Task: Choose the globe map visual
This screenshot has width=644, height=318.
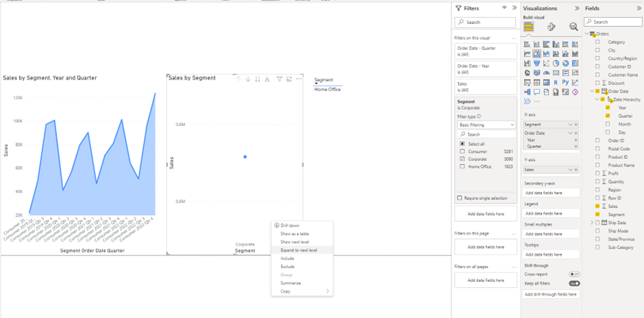Action: pos(528,73)
